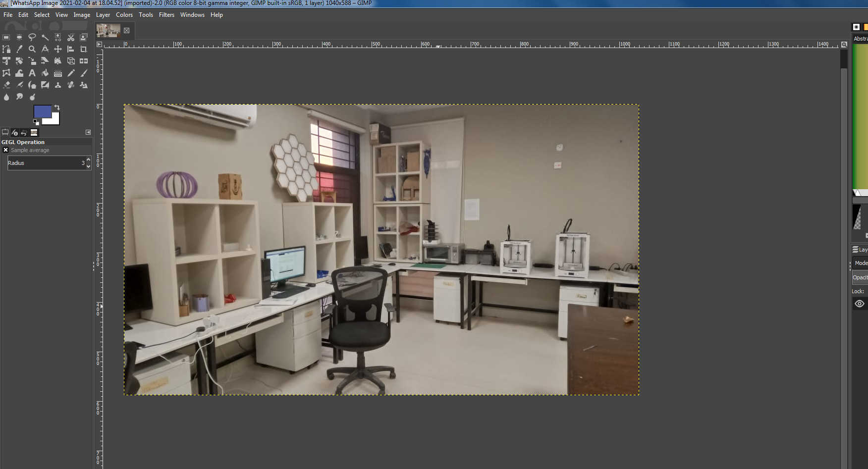Activate the Foreground Select tool
Image resolution: width=868 pixels, height=469 pixels.
pyautogui.click(x=84, y=37)
